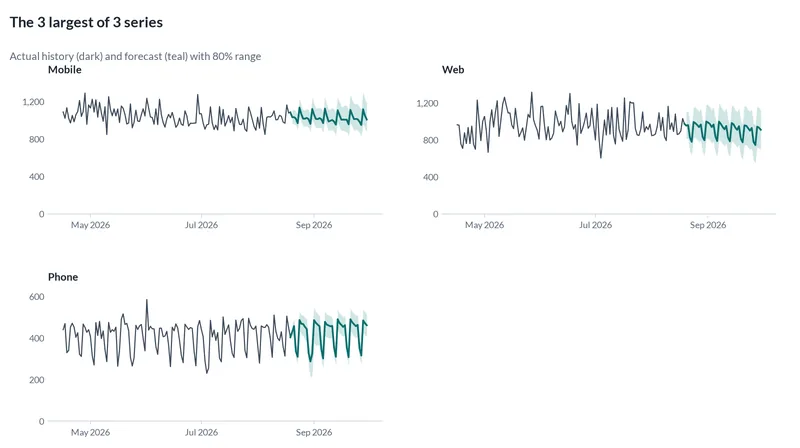
Task: Click the 'Mobile' chart title
Action: (x=64, y=69)
